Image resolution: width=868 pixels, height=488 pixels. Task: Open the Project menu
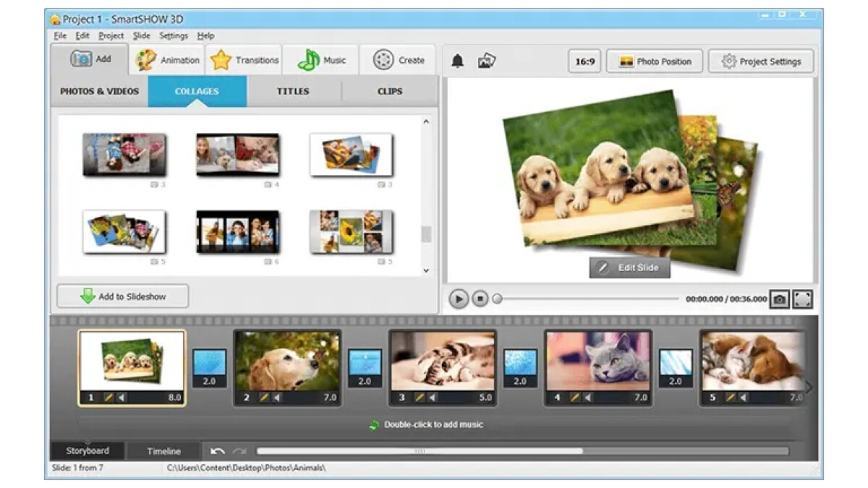111,35
